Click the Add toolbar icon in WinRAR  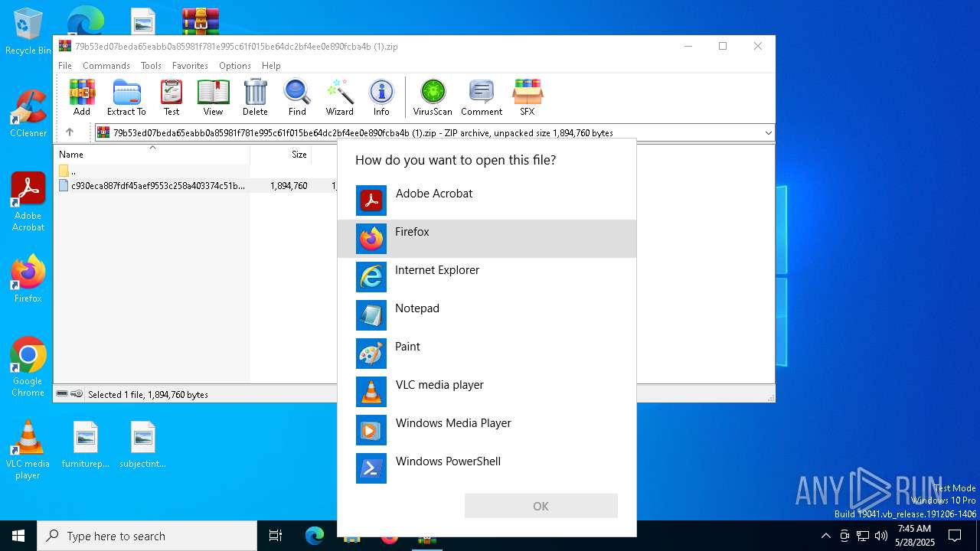tap(82, 97)
